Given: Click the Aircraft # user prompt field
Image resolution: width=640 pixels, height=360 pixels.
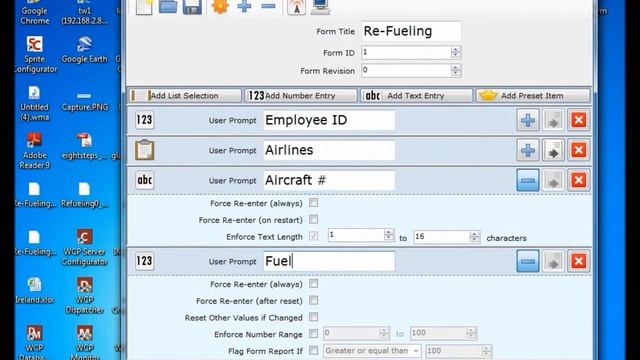Looking at the screenshot, I should (329, 180).
